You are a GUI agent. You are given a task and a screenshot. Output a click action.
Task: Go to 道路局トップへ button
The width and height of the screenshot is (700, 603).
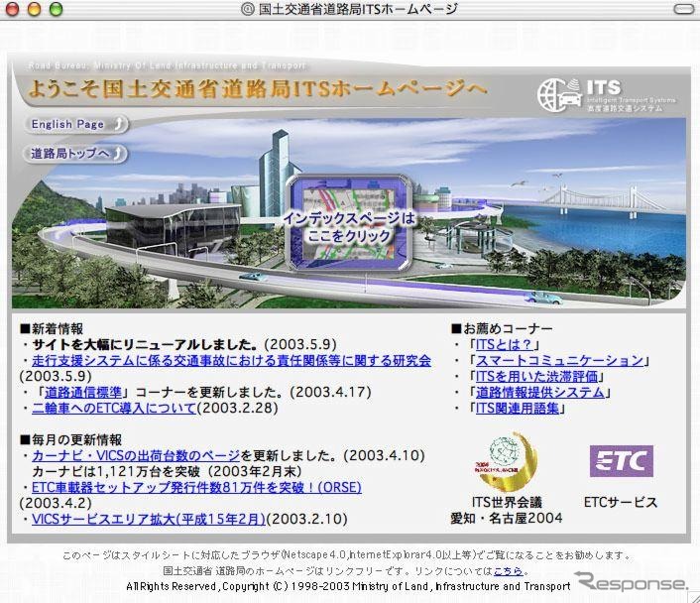click(x=75, y=154)
